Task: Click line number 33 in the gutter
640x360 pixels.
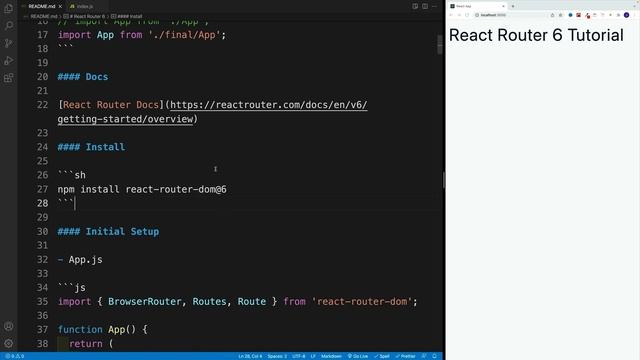Action: point(42,273)
